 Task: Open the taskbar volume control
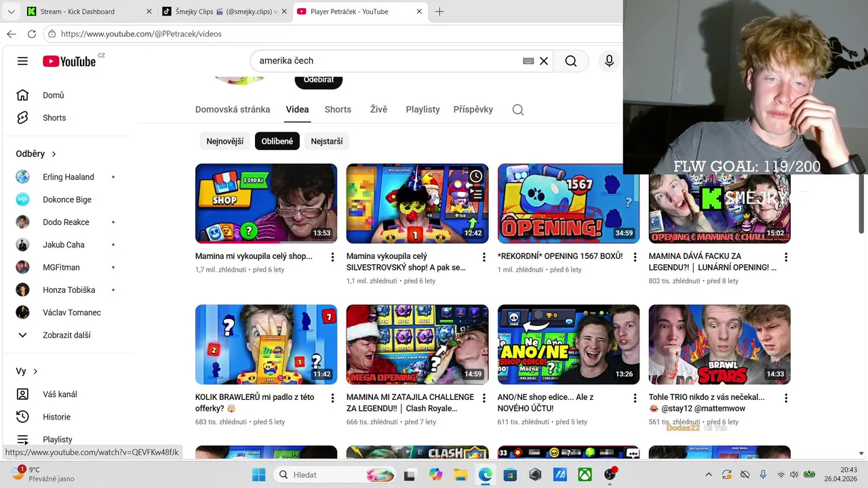click(x=795, y=474)
